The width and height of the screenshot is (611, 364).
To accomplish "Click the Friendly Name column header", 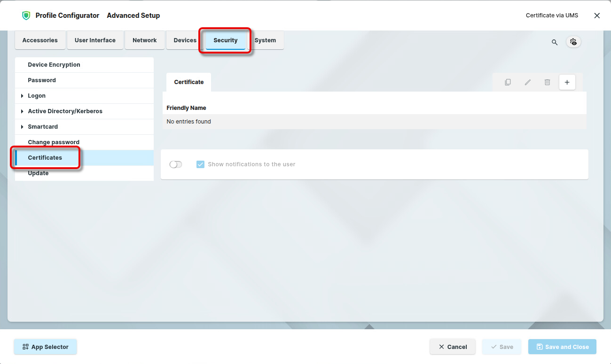I will [186, 108].
